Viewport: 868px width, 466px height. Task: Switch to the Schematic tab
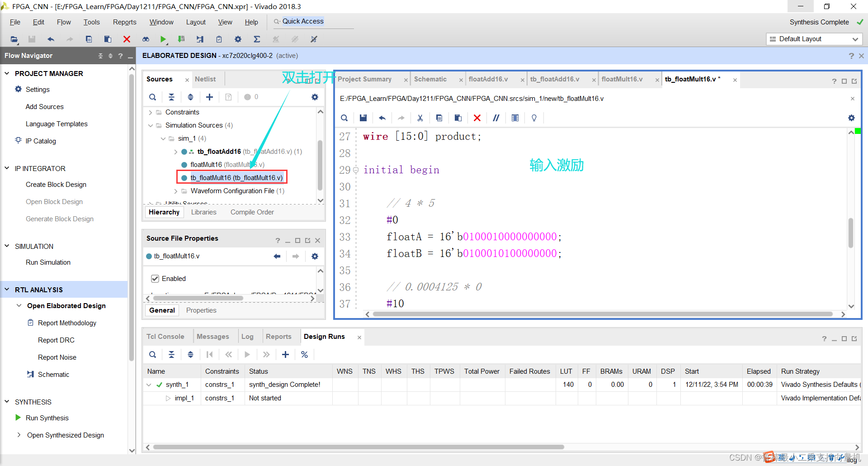point(430,79)
